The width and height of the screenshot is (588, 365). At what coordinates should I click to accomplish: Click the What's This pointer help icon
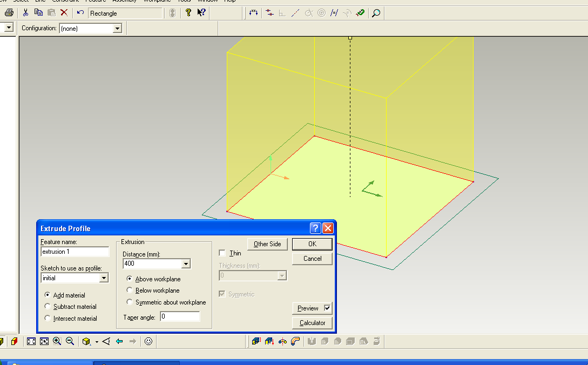coord(201,13)
